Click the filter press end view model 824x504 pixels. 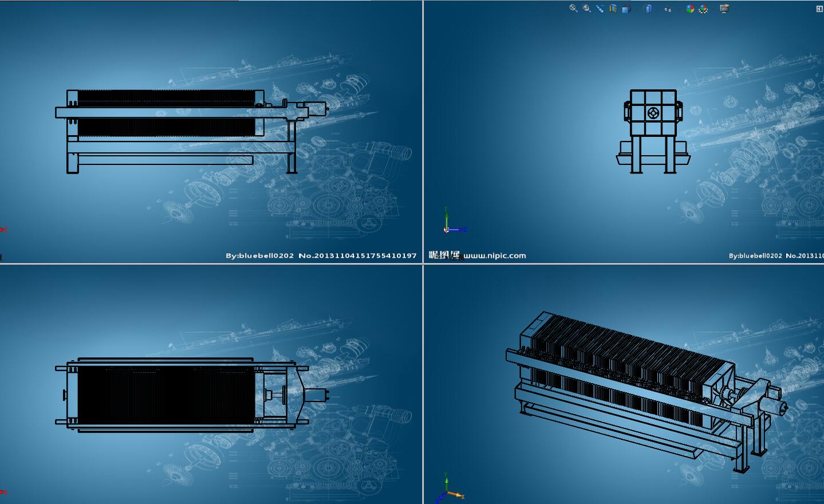pos(653,131)
